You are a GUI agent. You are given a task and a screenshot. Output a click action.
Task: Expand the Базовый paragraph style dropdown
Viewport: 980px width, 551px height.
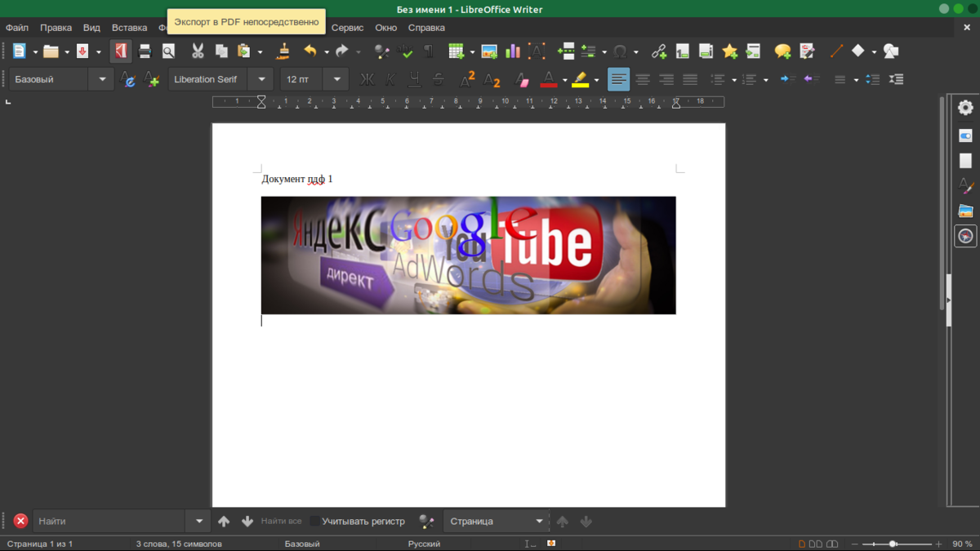click(x=102, y=79)
